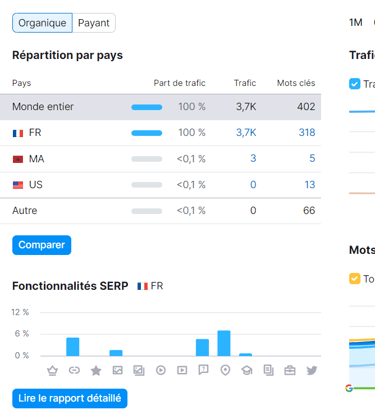The height and width of the screenshot is (419, 375).
Task: Open the US keywords count 13
Action: (310, 184)
